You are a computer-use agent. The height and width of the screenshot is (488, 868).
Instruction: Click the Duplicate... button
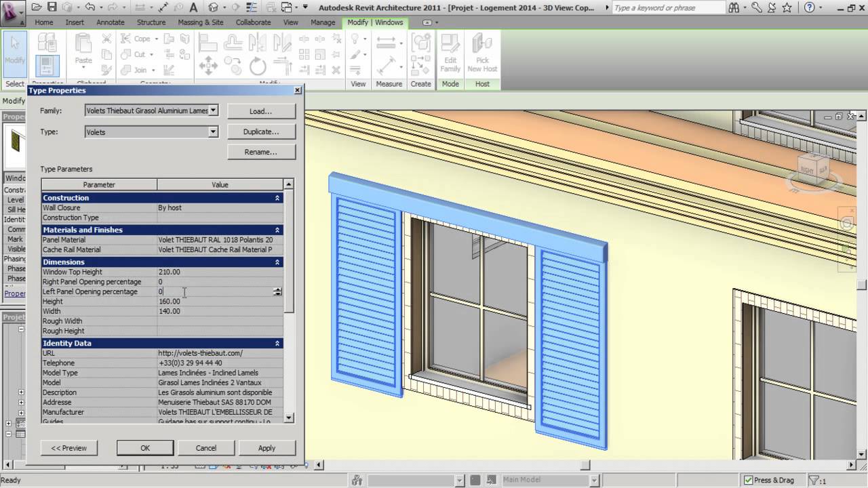point(261,131)
